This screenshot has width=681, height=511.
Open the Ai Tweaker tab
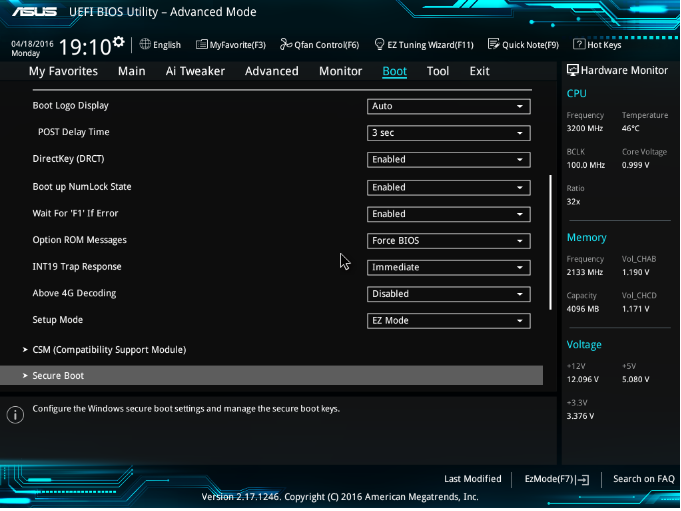(x=195, y=71)
